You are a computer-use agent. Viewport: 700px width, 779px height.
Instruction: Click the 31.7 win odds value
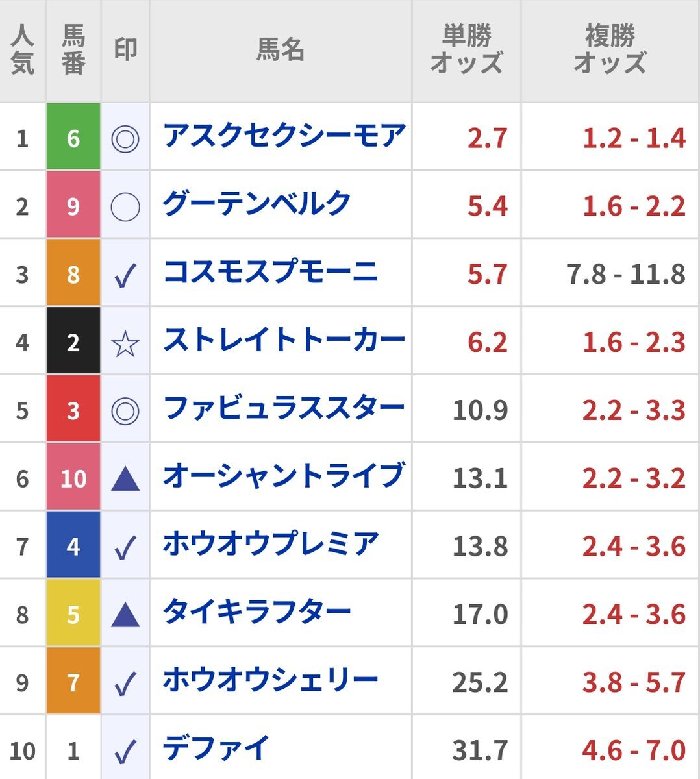pos(480,750)
